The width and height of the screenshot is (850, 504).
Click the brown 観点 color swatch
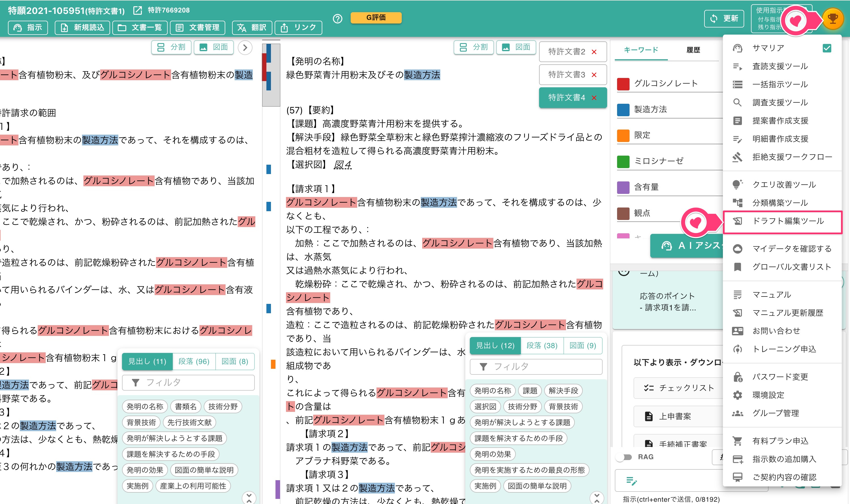coord(623,213)
